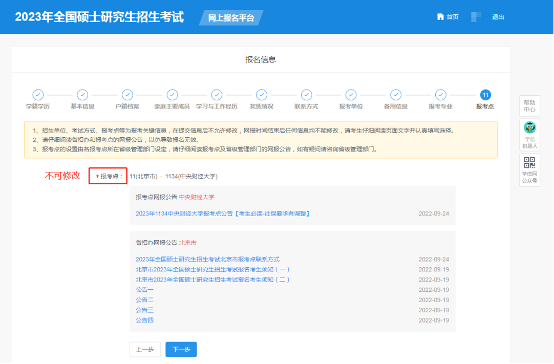Open the 学信机器人 robot assistant
The height and width of the screenshot is (364, 554).
[529, 135]
